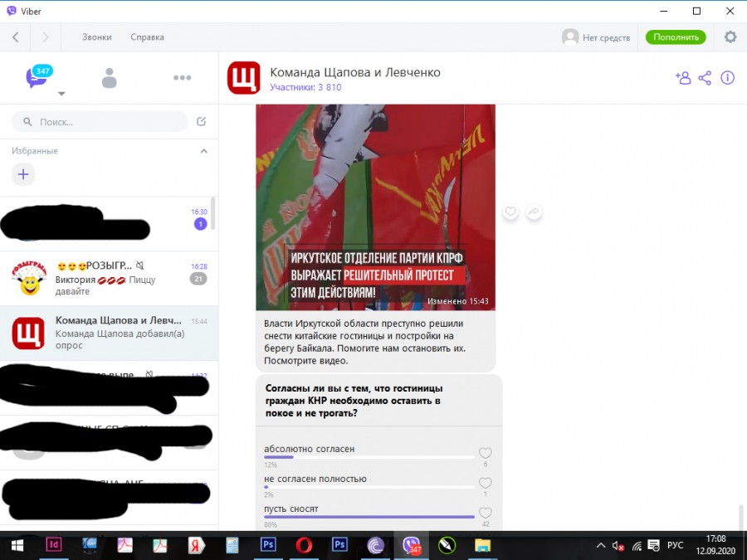The width and height of the screenshot is (747, 560).
Task: Vote for 'не согласен полностью' poll option
Action: pos(486,483)
